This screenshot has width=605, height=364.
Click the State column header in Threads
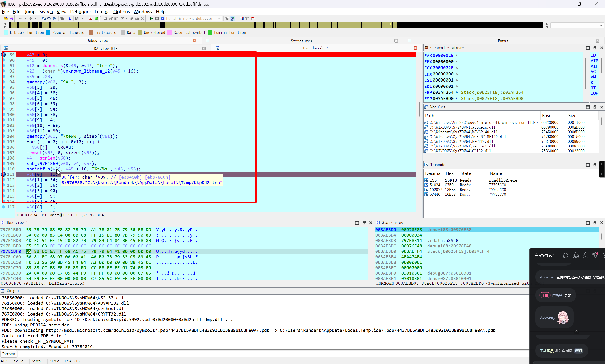473,173
